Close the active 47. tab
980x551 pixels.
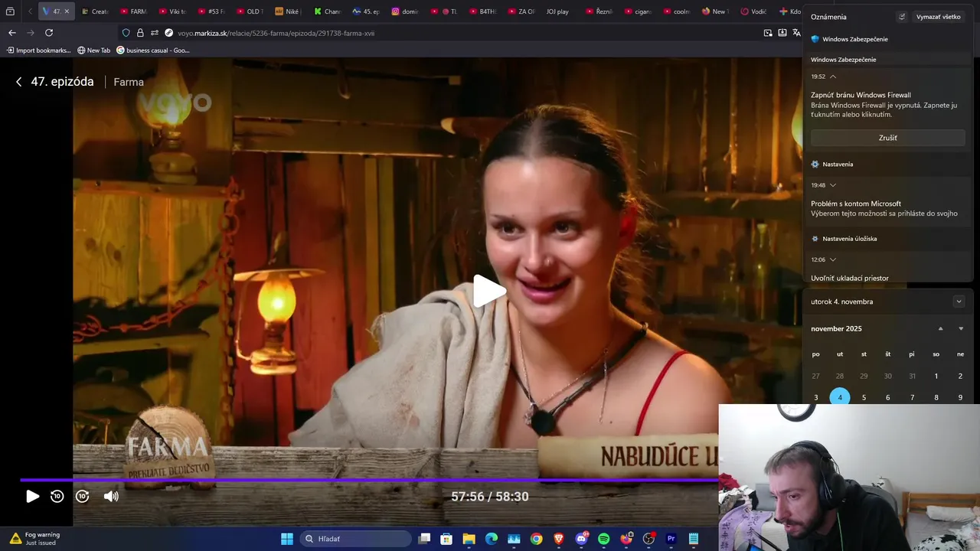click(67, 11)
